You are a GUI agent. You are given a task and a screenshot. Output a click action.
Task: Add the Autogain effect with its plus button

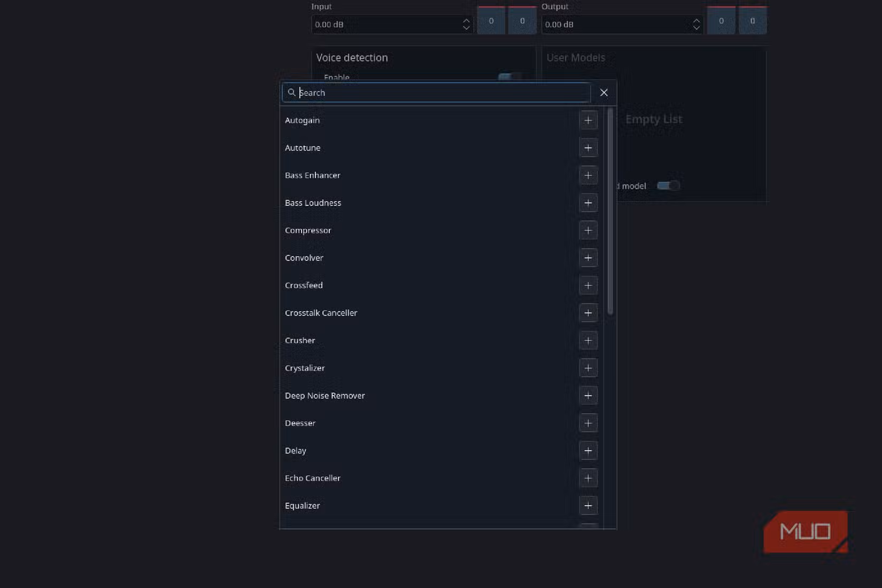click(x=588, y=120)
